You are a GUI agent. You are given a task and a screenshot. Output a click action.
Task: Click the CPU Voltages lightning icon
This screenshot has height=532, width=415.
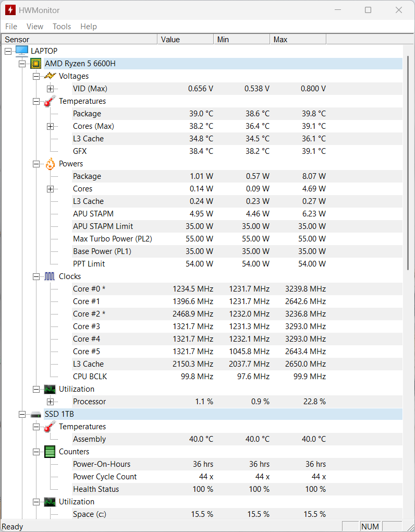point(50,76)
